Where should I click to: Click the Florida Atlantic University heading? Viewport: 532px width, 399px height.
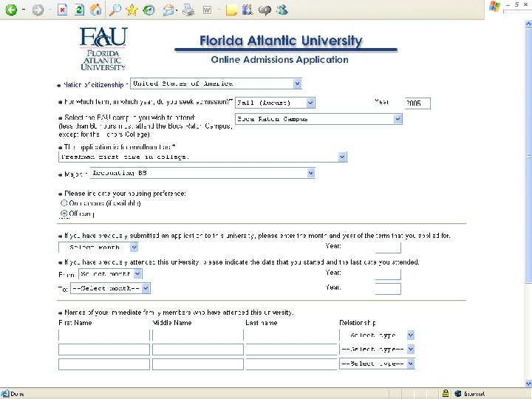281,41
